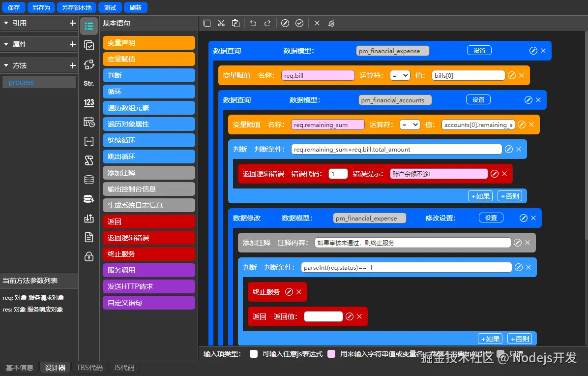
Task: Click the X delete icon in toolbar
Action: click(317, 23)
